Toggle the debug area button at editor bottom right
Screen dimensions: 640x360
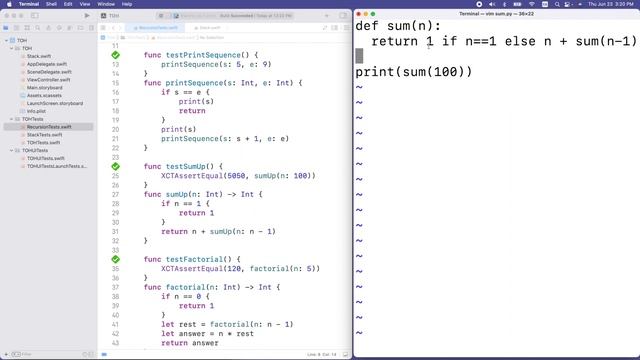[345, 354]
